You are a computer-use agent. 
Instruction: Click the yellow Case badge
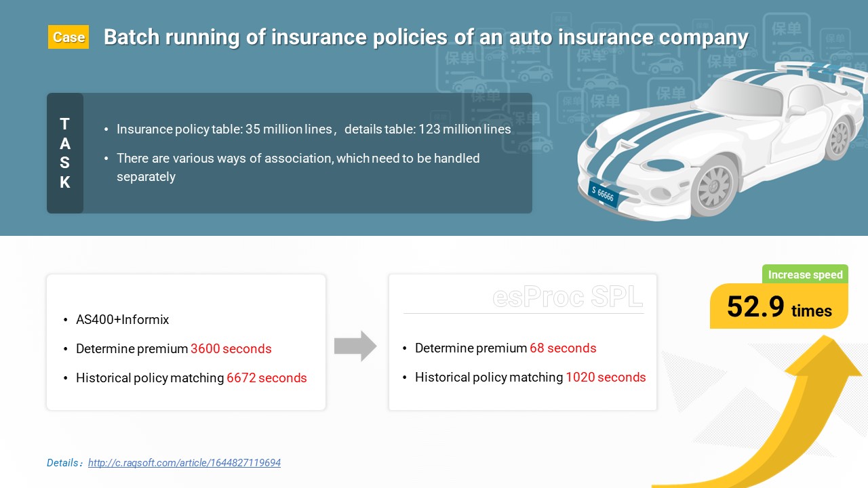[x=68, y=37]
